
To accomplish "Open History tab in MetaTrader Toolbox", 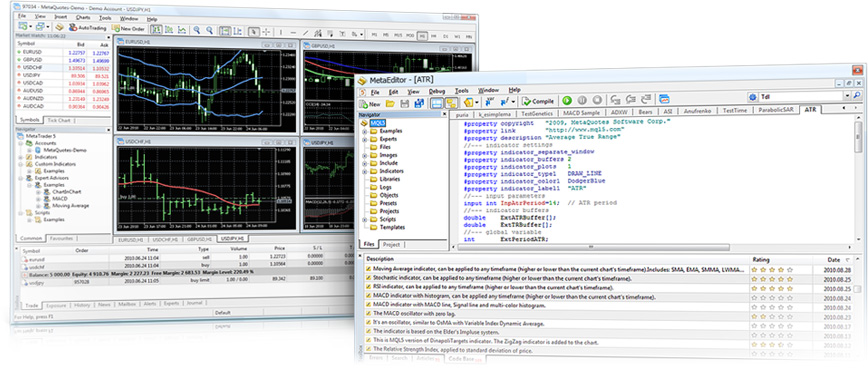I will pos(82,305).
